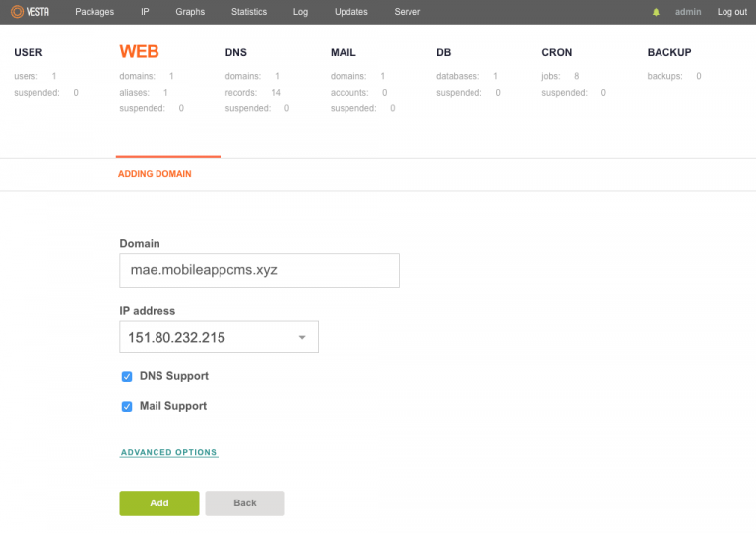Open the Log menu item
The image size is (756, 533).
pyautogui.click(x=300, y=12)
